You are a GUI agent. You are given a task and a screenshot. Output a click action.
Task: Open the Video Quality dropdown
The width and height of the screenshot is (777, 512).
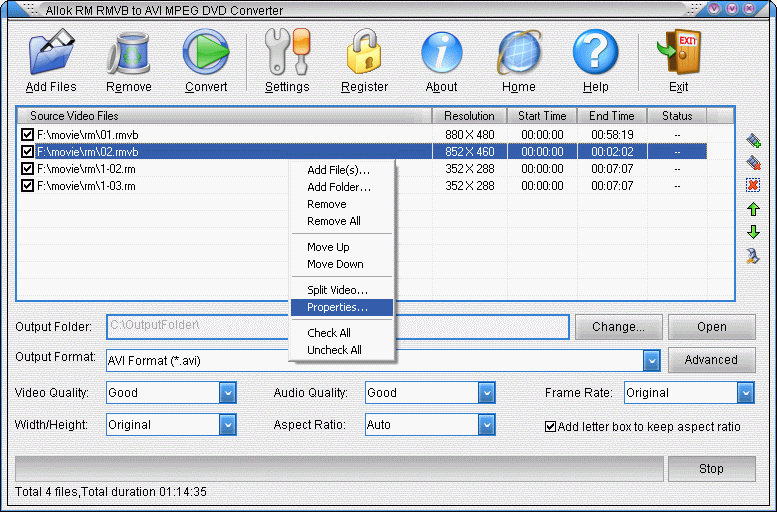pyautogui.click(x=227, y=393)
